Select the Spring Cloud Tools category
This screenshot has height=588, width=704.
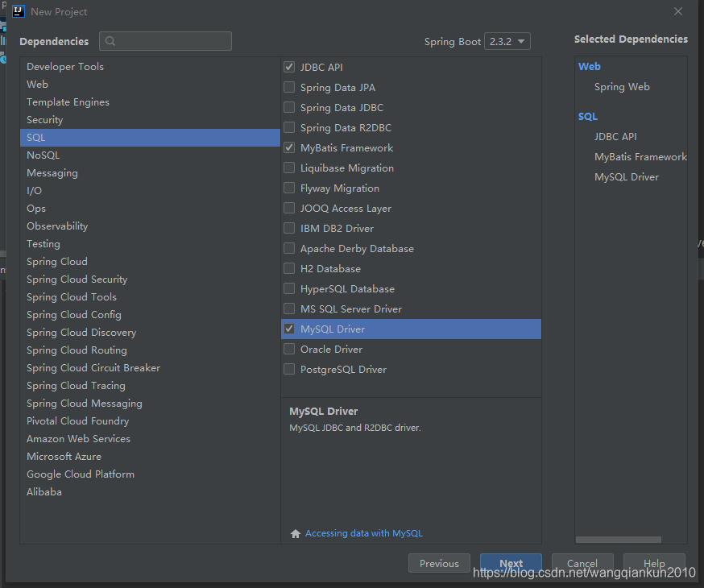150,296
